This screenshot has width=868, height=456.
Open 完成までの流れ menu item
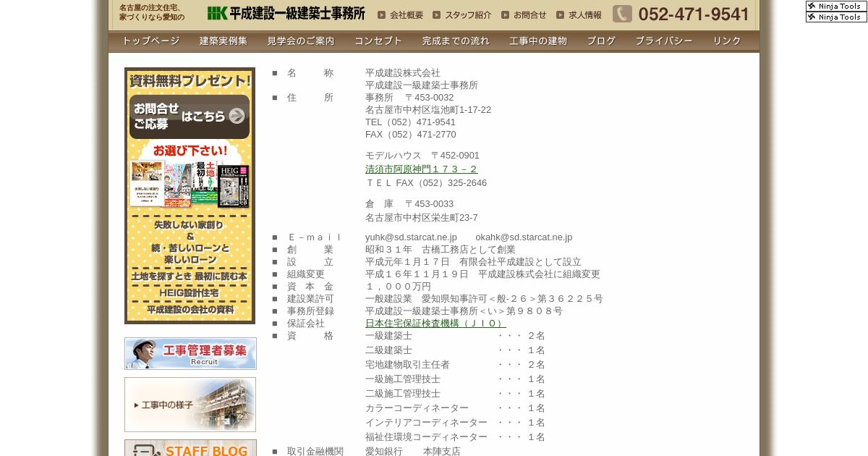pos(456,41)
